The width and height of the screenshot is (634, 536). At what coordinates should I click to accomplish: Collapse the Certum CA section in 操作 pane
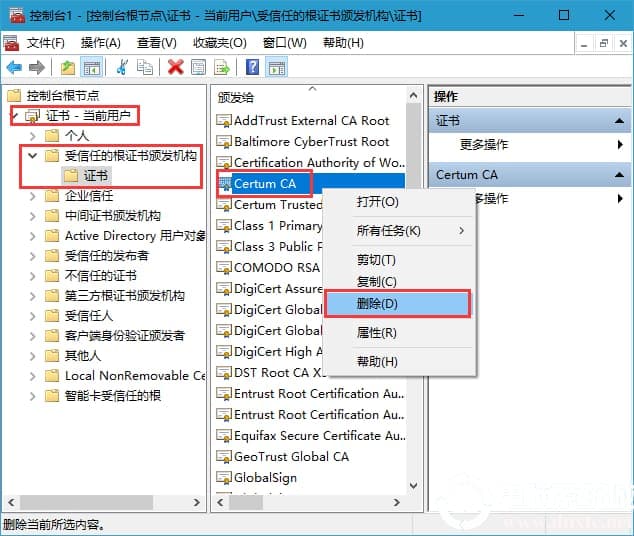tap(619, 175)
